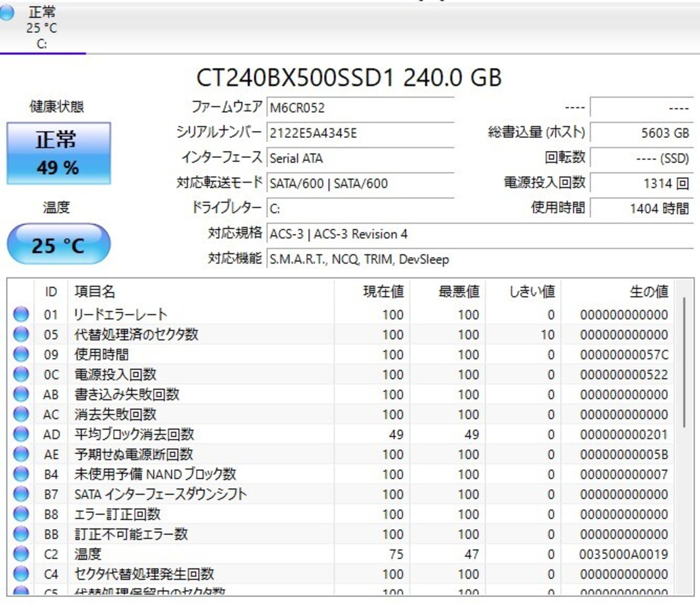The width and height of the screenshot is (700, 603).
Task: Click the status circle for row AD 平均ブロック消去回数
Action: tap(21, 434)
